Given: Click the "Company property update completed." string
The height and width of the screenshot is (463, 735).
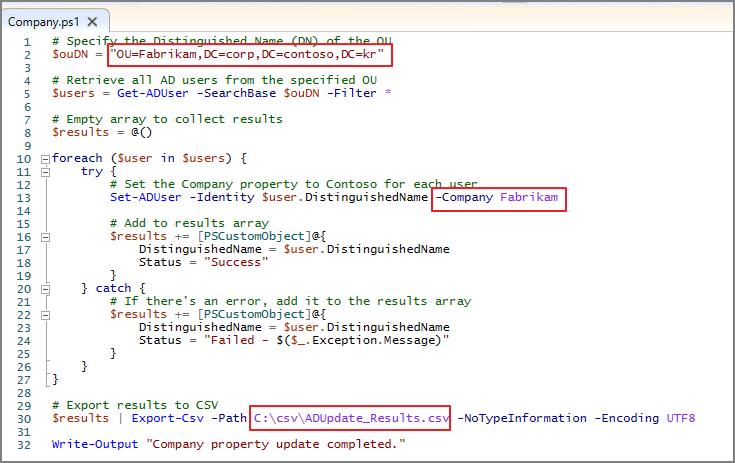Looking at the screenshot, I should (276, 444).
